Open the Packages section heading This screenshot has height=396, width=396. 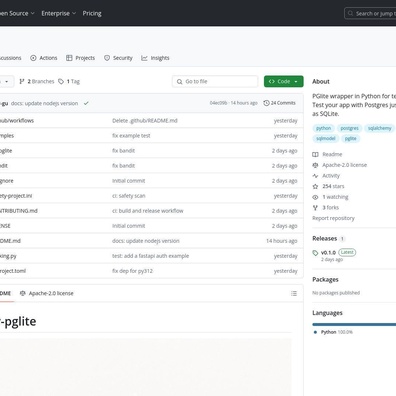(x=325, y=280)
